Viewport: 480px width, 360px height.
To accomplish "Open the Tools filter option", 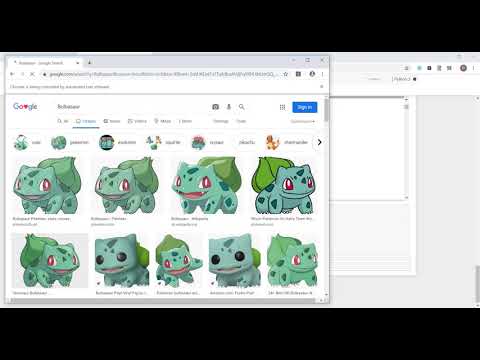I will click(241, 121).
